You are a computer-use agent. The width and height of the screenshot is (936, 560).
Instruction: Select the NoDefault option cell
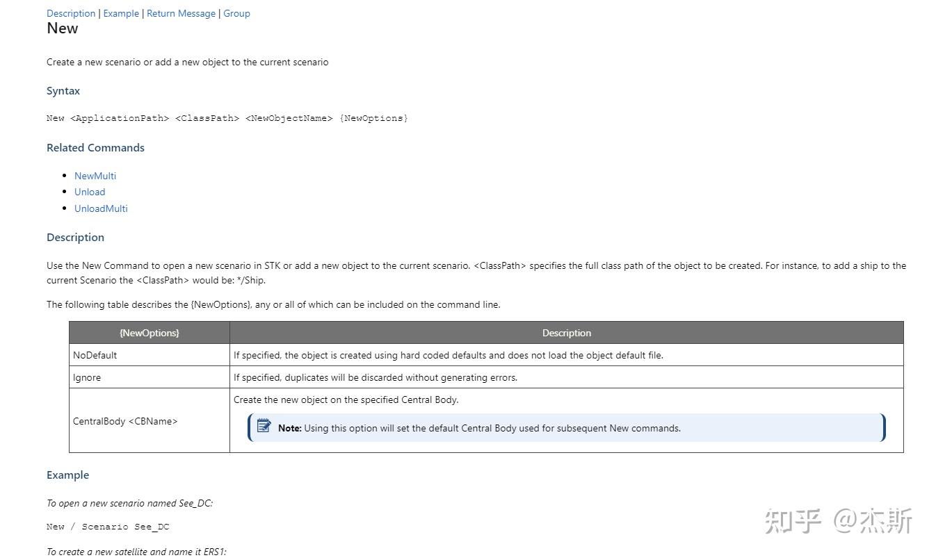click(95, 355)
